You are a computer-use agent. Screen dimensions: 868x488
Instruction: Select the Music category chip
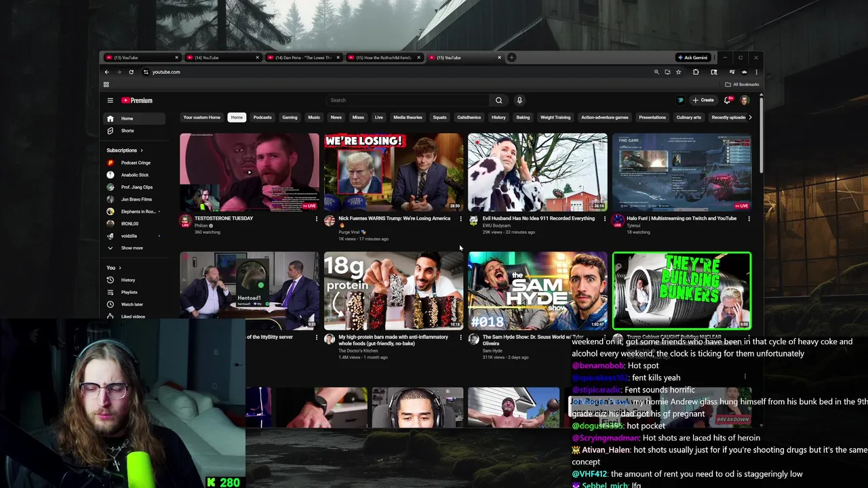point(314,117)
